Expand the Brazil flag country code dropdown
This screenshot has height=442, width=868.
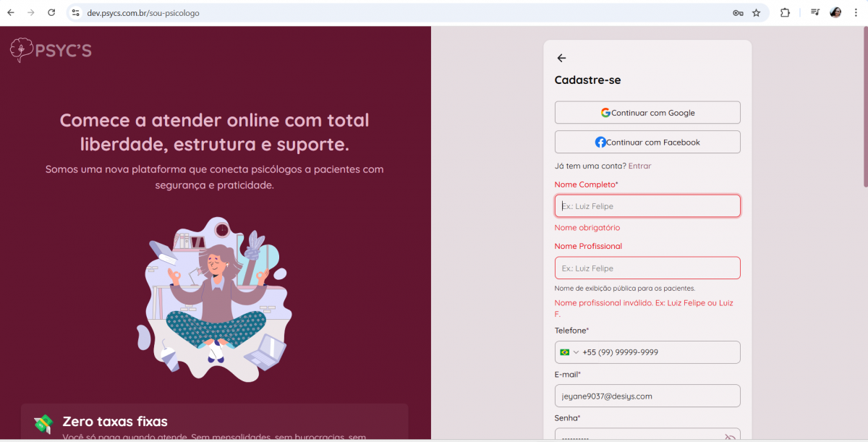569,352
